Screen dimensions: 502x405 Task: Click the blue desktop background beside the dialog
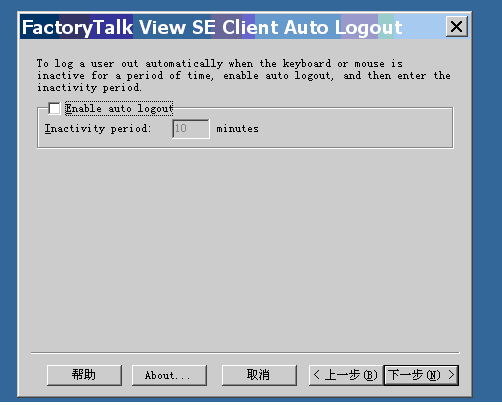tap(487, 200)
